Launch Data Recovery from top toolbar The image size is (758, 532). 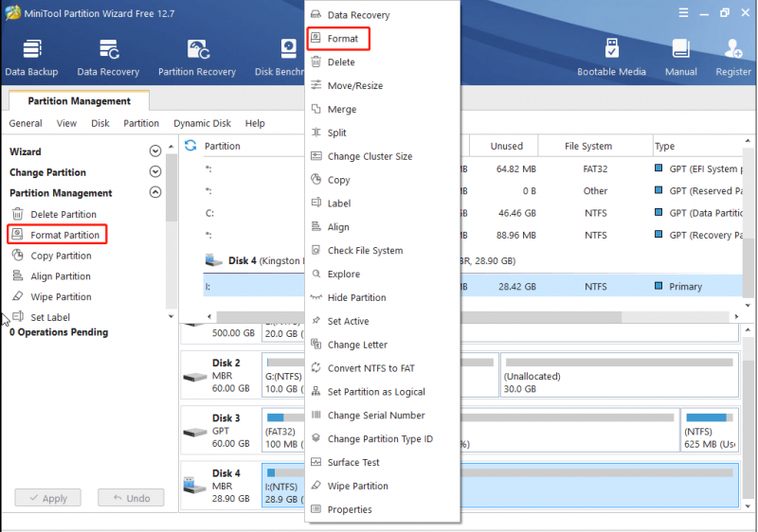coord(108,58)
